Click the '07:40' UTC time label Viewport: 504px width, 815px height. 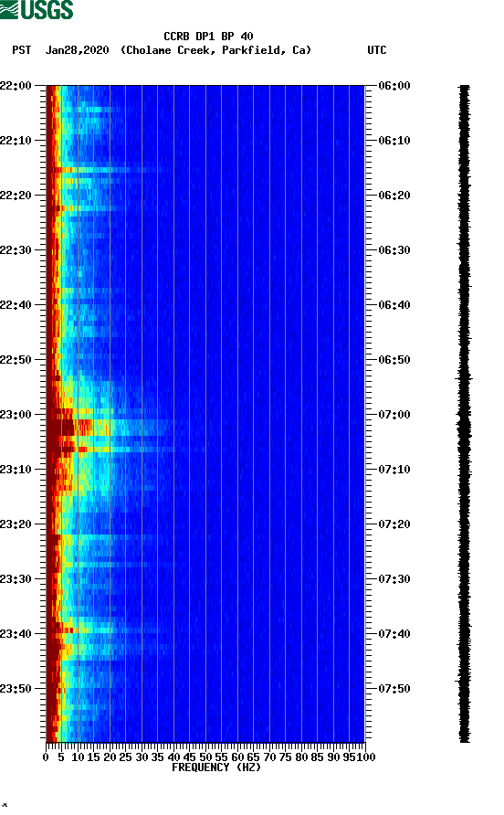[394, 633]
